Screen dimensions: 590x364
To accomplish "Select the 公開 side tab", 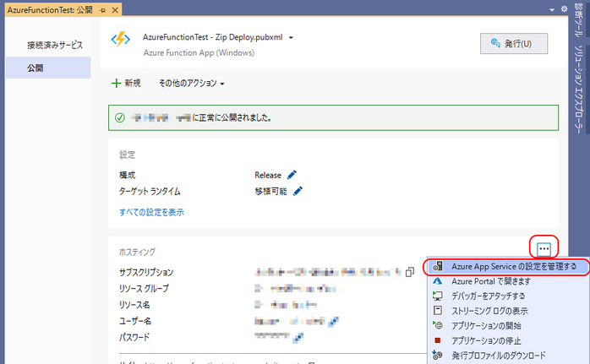I will 48,68.
